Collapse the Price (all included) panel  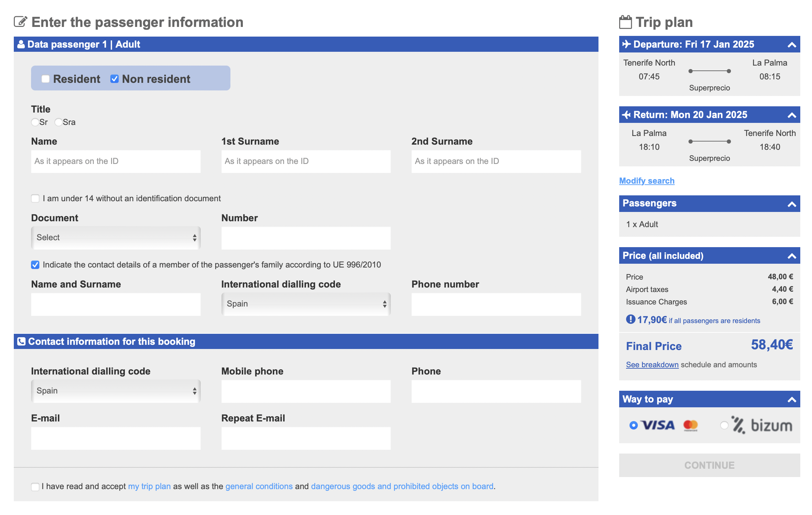792,256
